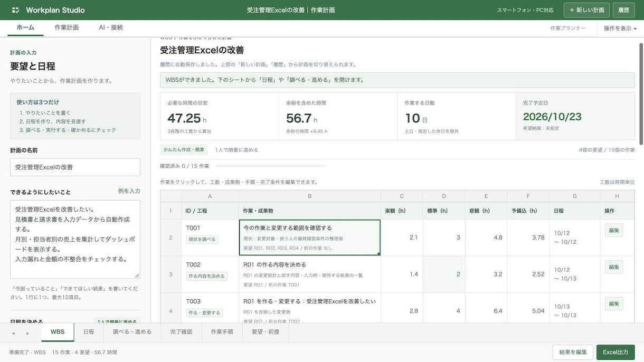Click row header 3
This screenshot has width=644, height=362.
(171, 274)
